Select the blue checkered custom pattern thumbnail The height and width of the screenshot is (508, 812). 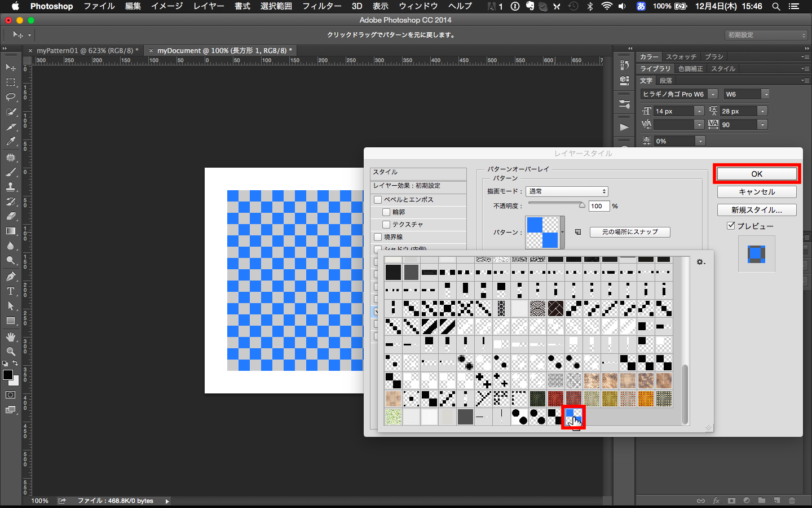573,417
